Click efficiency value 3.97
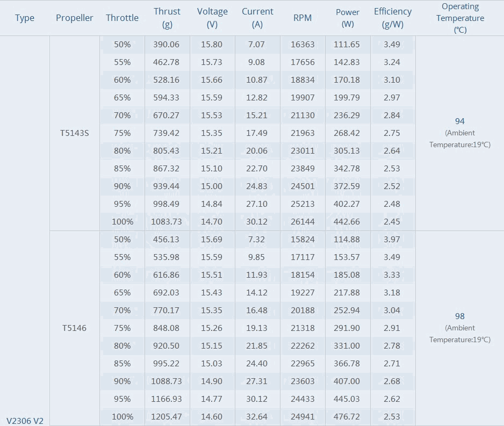The width and height of the screenshot is (504, 426). (x=392, y=240)
